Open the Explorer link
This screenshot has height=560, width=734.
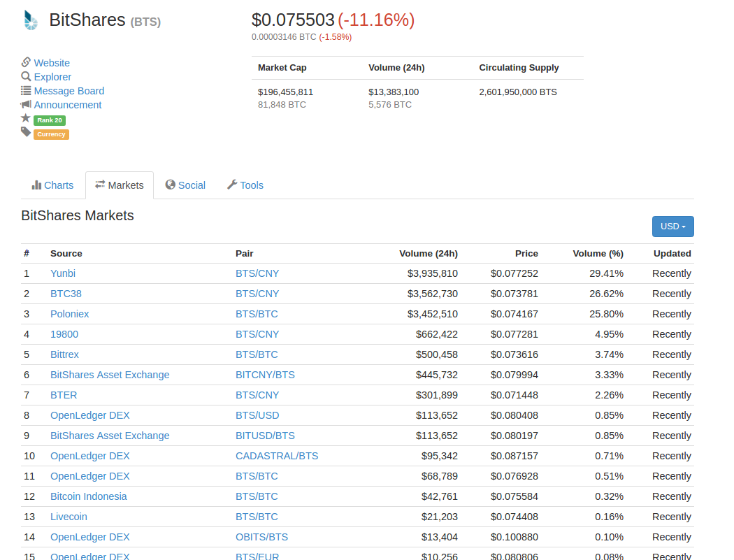pyautogui.click(x=52, y=77)
